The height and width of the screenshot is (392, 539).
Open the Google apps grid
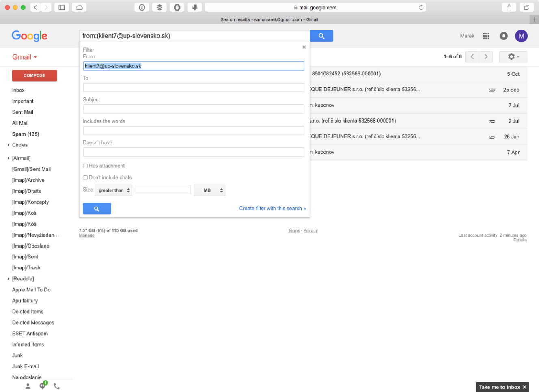pos(486,36)
